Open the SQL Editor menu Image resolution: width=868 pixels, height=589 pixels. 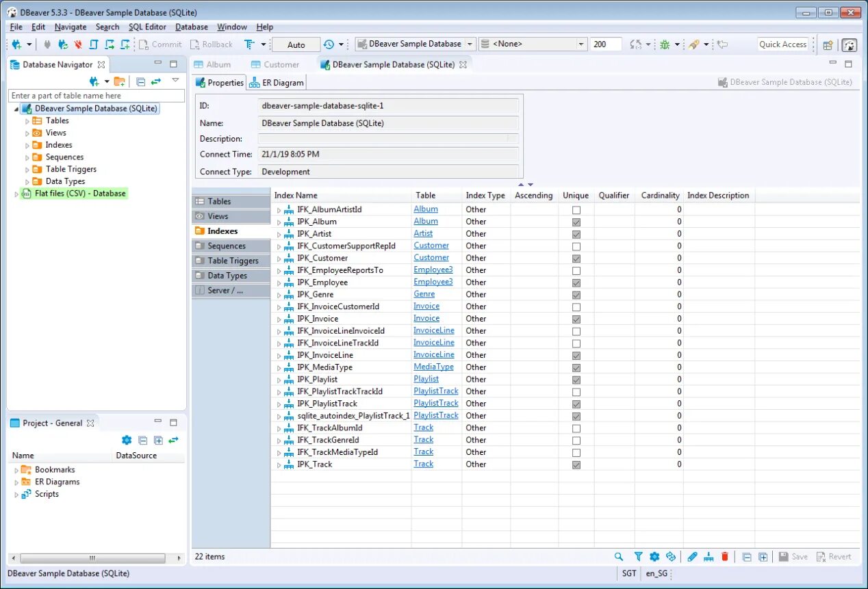tap(147, 27)
